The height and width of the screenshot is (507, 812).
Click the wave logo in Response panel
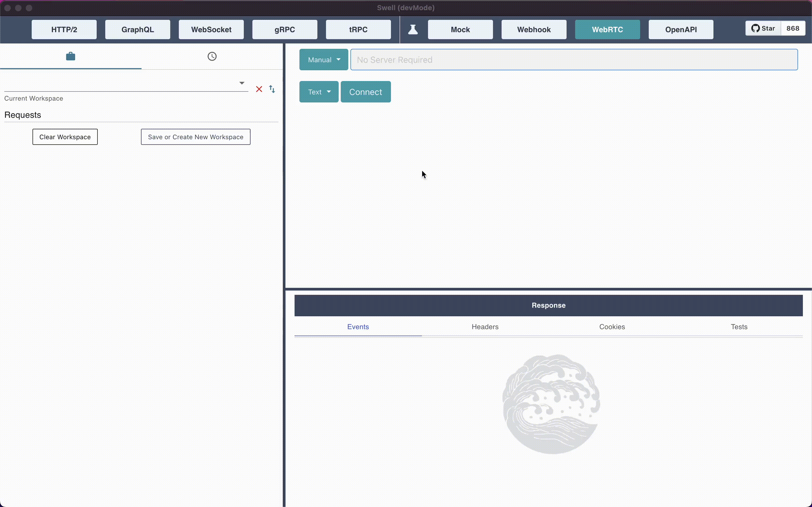tap(551, 404)
